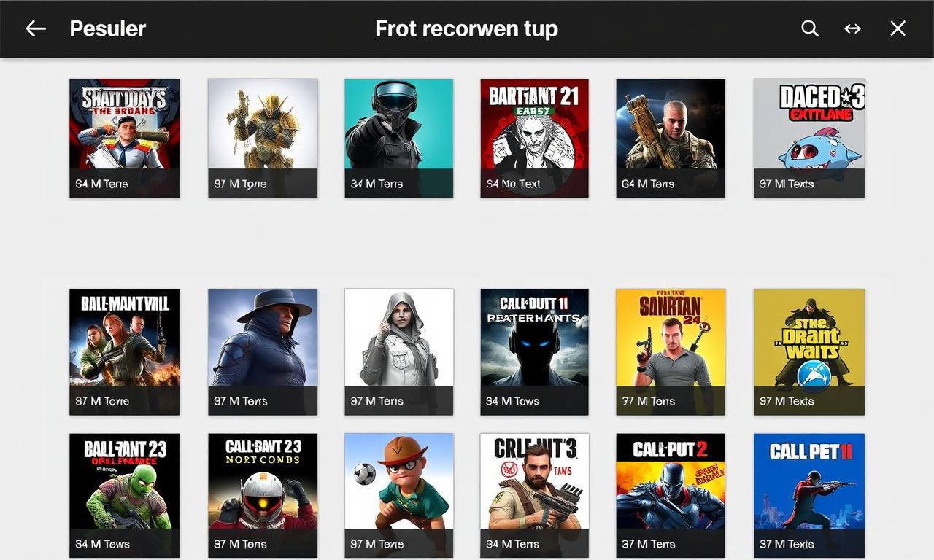This screenshot has height=560, width=934.
Task: Open the BARTIANT 21 game cover
Action: (x=534, y=138)
